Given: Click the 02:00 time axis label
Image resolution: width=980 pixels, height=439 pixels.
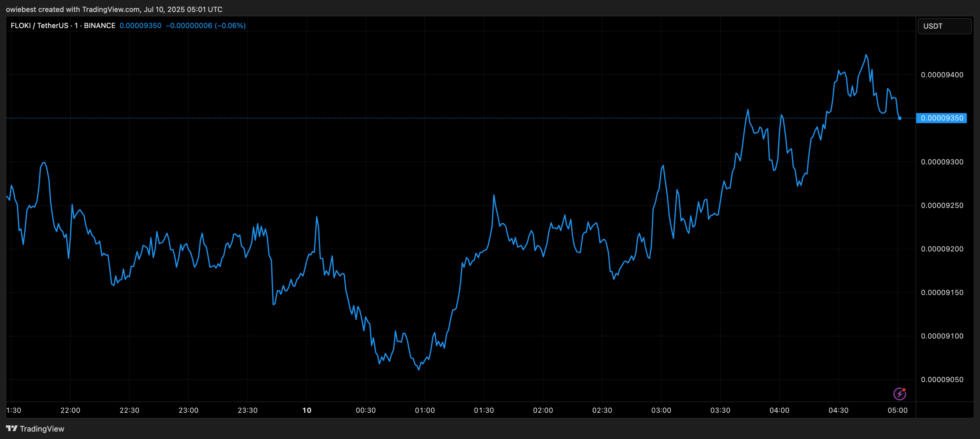Looking at the screenshot, I should [x=543, y=410].
